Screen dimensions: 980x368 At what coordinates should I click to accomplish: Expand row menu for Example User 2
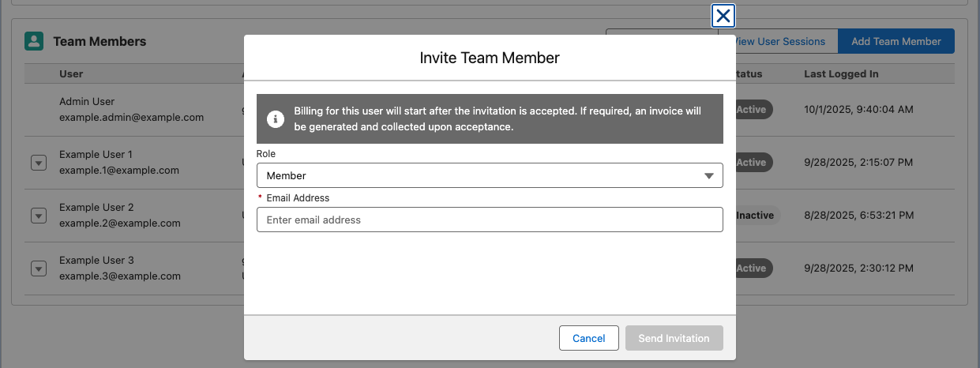point(38,216)
